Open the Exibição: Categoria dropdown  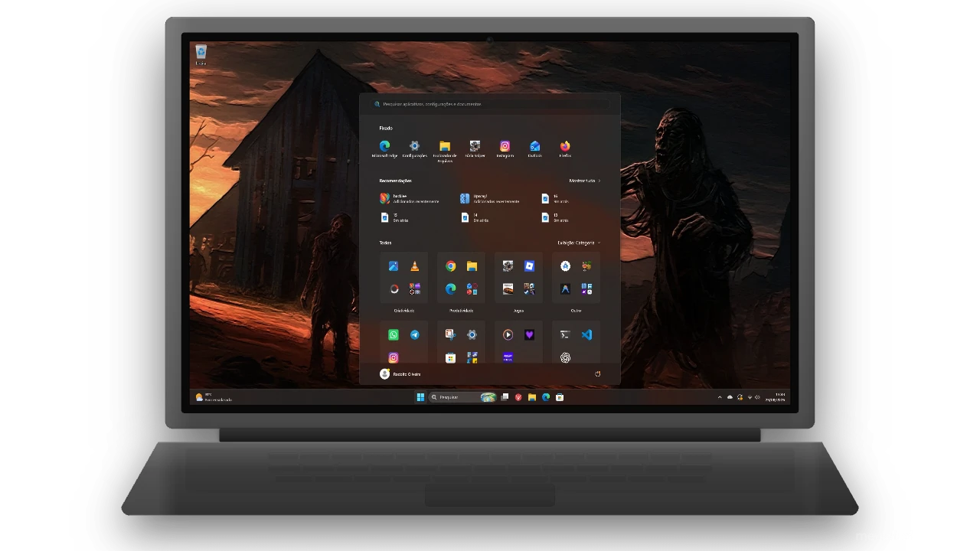pyautogui.click(x=579, y=243)
